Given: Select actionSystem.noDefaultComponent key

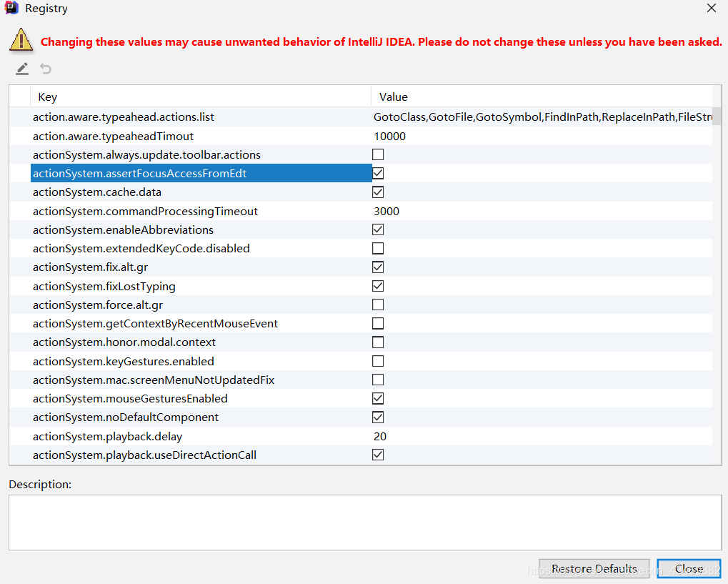Looking at the screenshot, I should pos(125,417).
